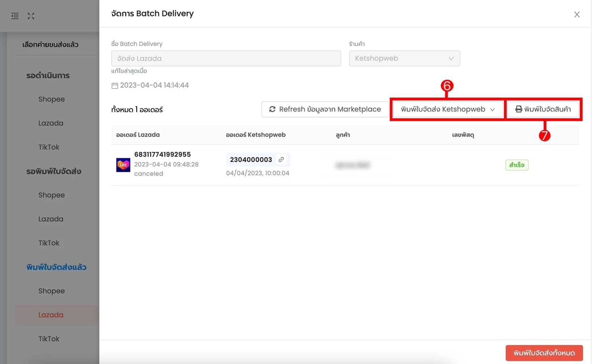Screen dimensions: 592x364
Task: Click printer icon in picking list button
Action: 519,109
